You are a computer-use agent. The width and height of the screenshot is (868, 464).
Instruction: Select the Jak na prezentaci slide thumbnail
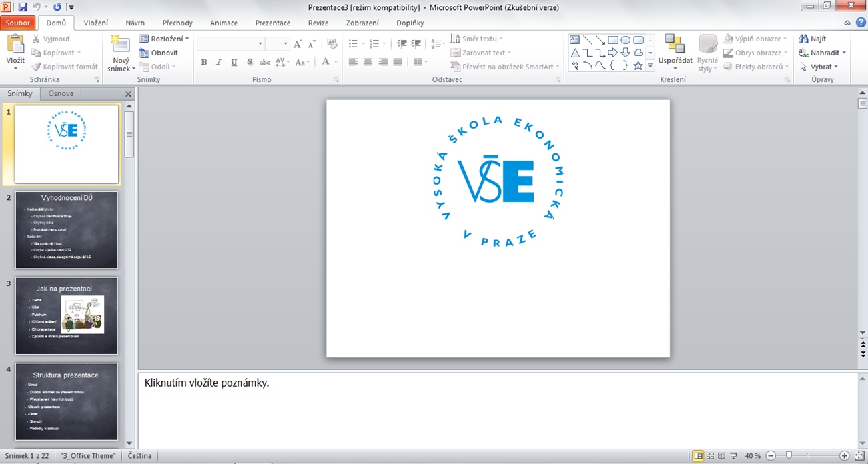(67, 316)
